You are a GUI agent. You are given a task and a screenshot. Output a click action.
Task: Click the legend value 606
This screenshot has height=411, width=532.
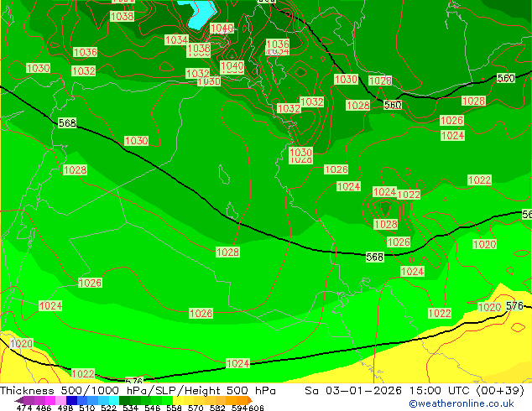click(x=256, y=408)
